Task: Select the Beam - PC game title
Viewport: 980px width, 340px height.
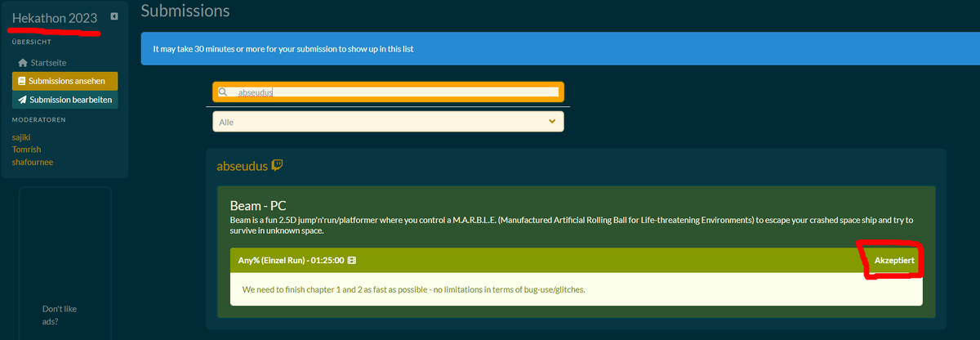Action: click(x=258, y=205)
